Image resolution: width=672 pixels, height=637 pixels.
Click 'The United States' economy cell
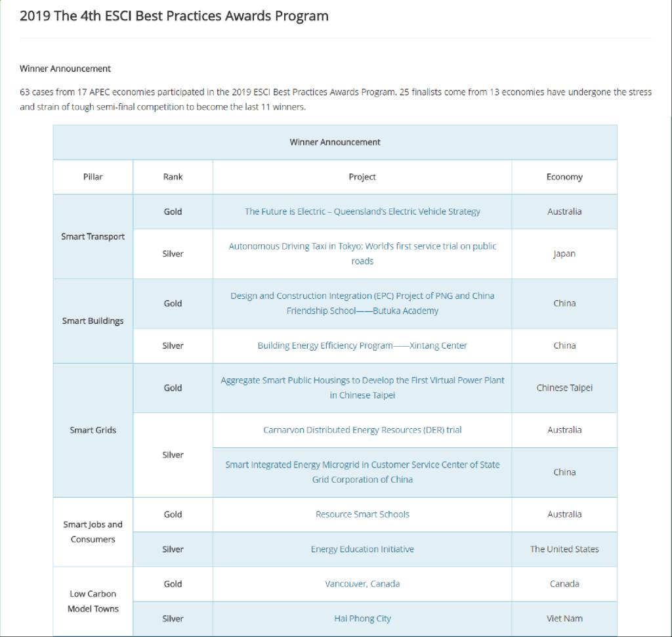[x=564, y=549]
